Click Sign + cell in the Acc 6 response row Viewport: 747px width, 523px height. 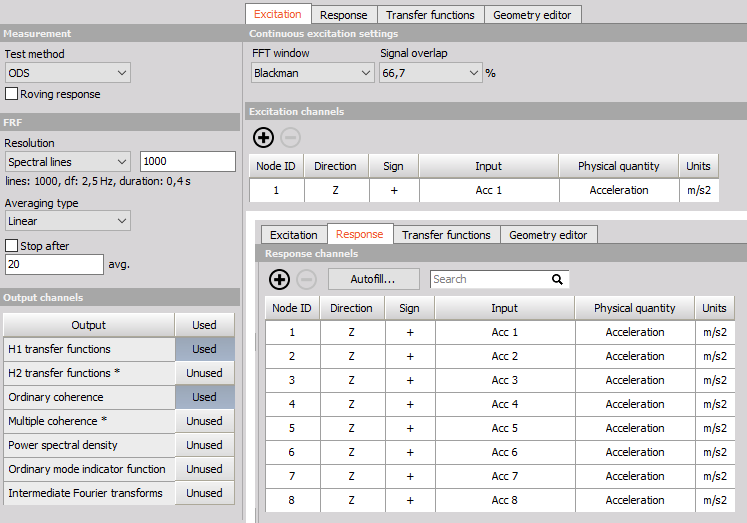(410, 452)
